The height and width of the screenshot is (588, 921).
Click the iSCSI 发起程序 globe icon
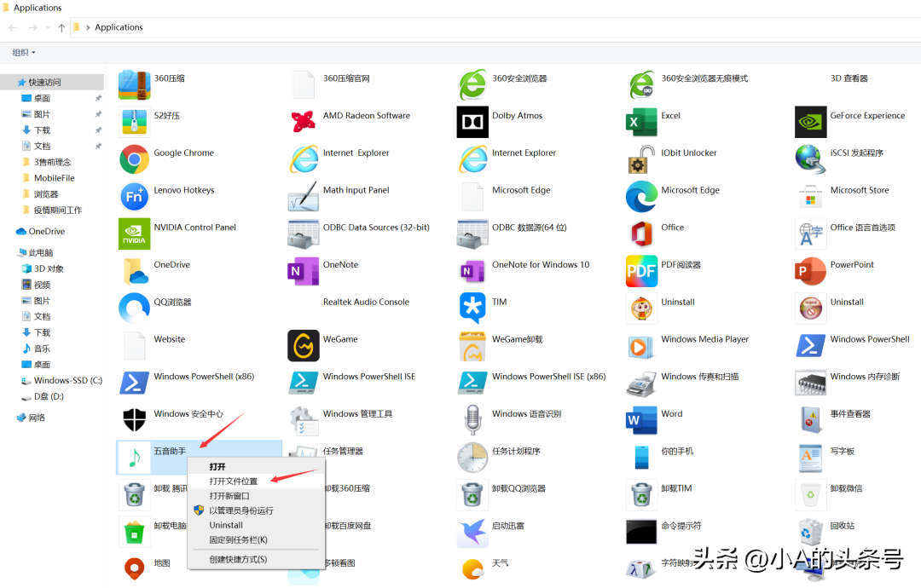point(811,159)
